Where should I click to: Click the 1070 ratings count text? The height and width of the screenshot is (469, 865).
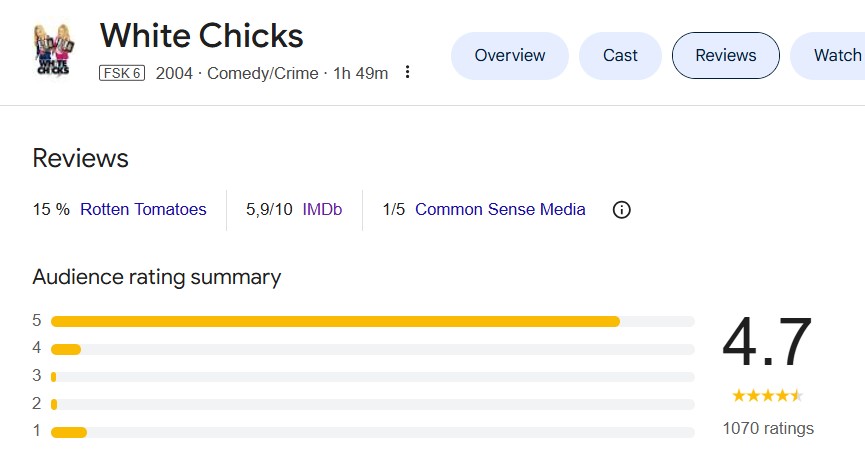click(x=768, y=429)
